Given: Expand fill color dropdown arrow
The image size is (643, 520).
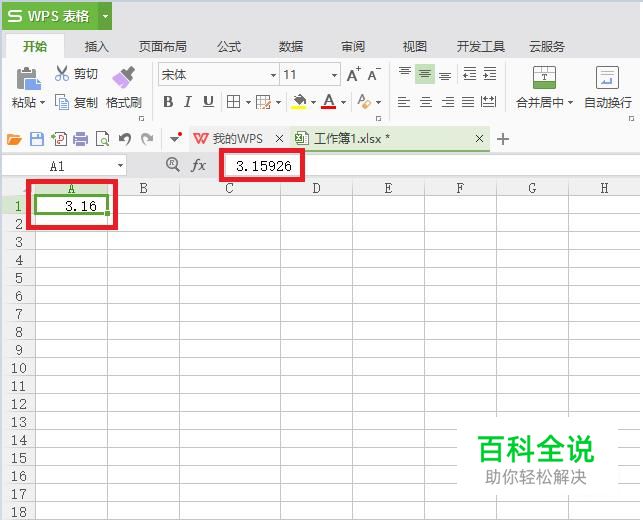Looking at the screenshot, I should (313, 102).
